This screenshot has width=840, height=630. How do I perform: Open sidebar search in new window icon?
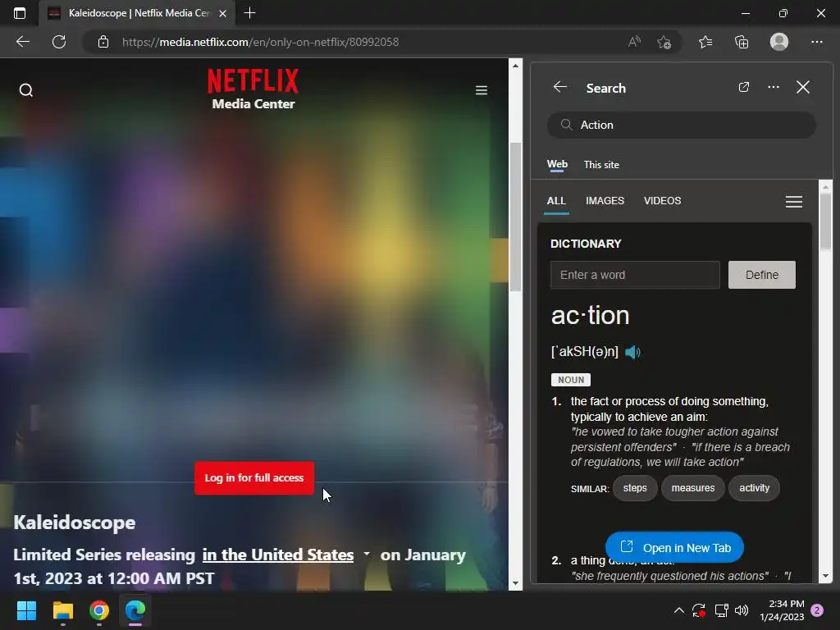click(x=743, y=87)
